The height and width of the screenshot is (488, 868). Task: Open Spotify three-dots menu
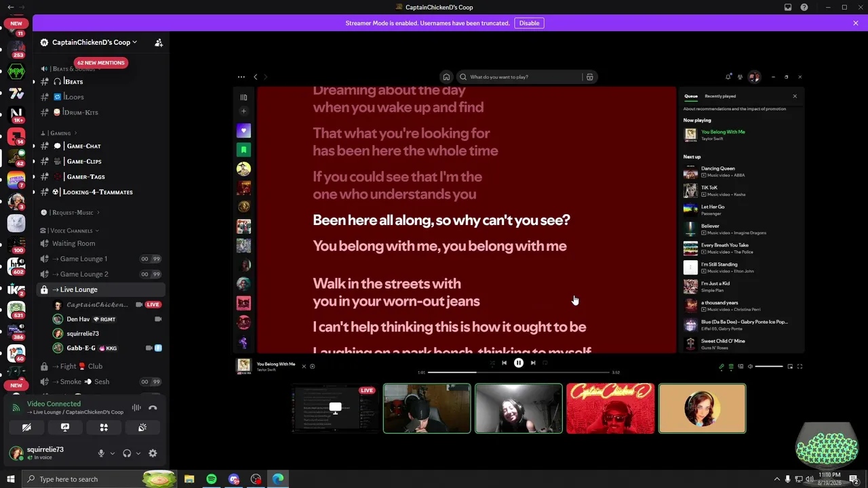241,77
